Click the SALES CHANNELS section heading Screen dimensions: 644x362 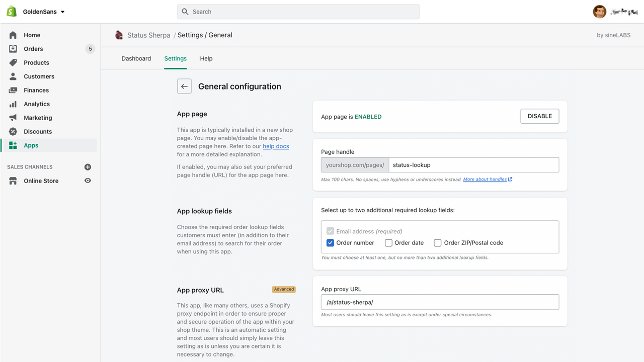pyautogui.click(x=30, y=167)
